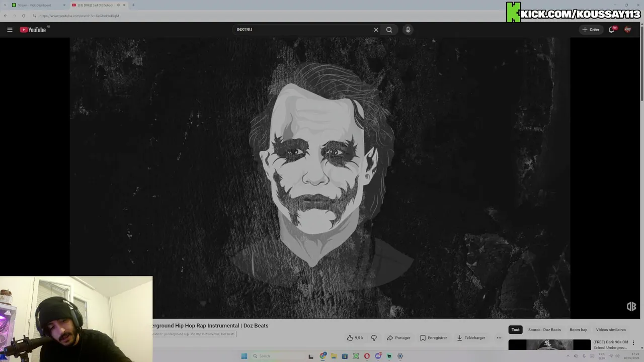Select the Tout filter chip
This screenshot has width=644, height=362.
[515, 330]
